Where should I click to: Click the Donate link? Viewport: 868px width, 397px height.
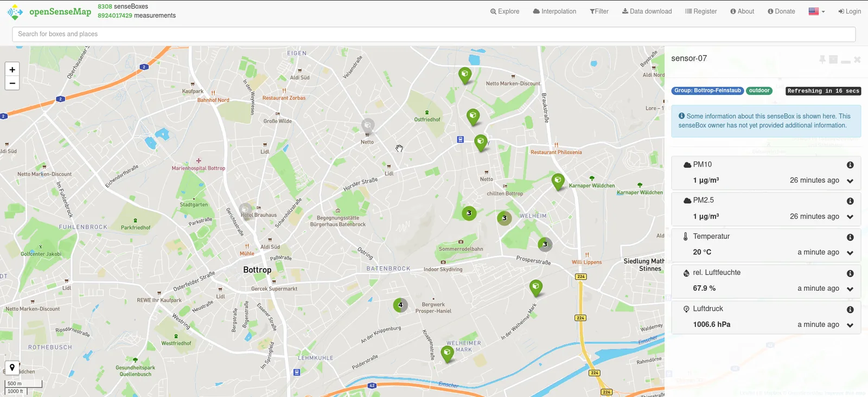click(x=781, y=11)
